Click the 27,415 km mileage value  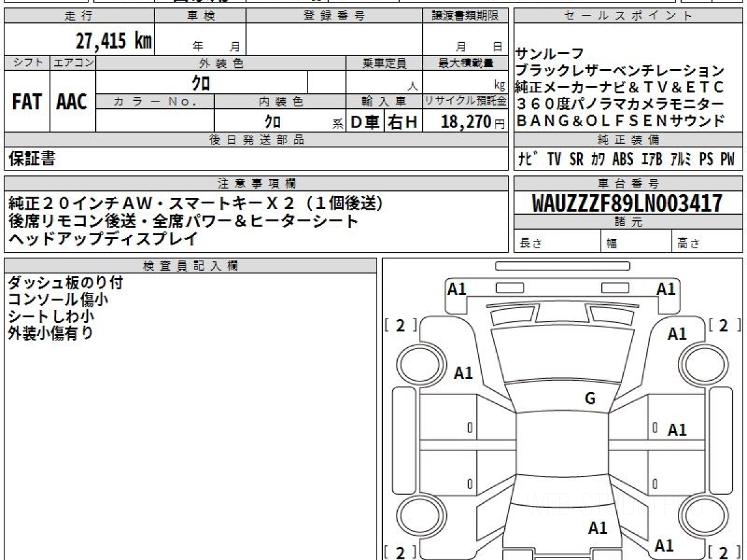click(x=114, y=41)
